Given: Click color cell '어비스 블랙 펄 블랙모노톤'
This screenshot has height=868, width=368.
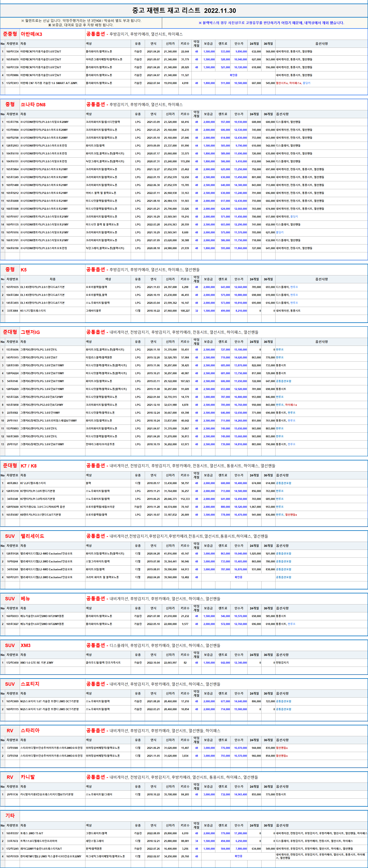Looking at the screenshot, I should pyautogui.click(x=108, y=193).
